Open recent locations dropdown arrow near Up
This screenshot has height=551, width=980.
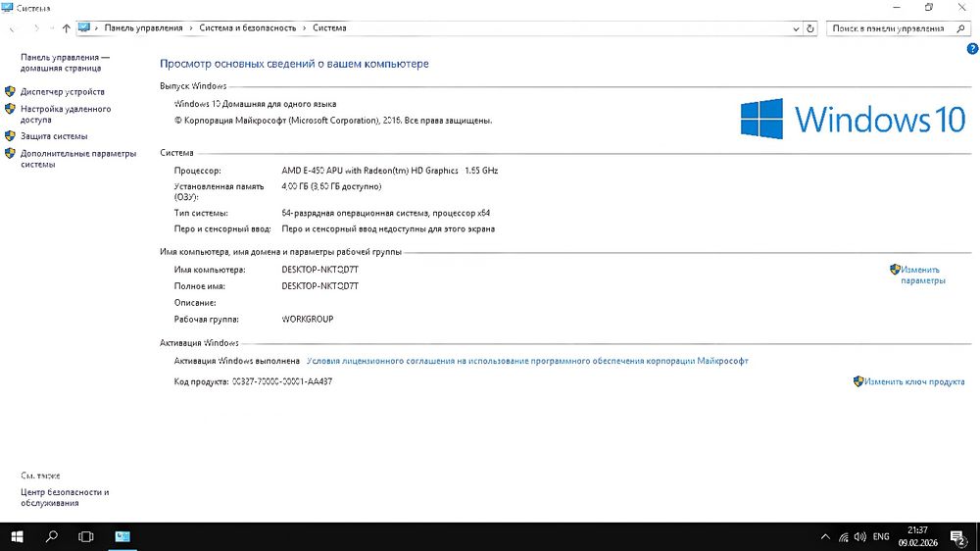tap(51, 28)
